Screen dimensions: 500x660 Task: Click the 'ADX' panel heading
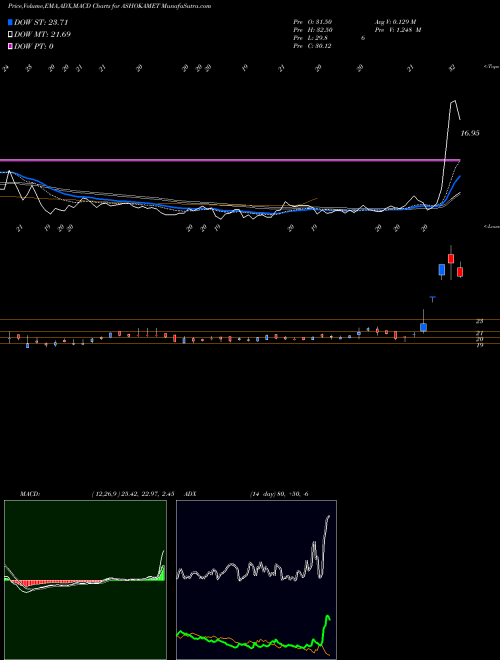(x=190, y=494)
